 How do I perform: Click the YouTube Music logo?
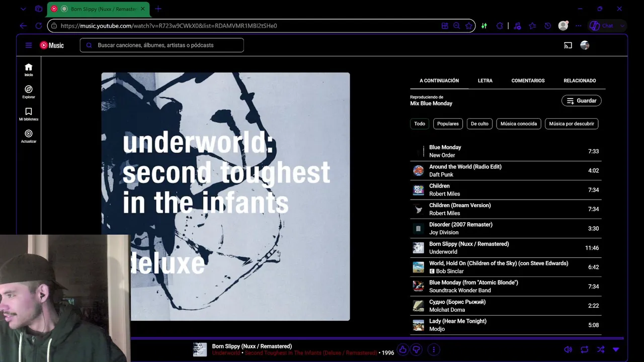(52, 45)
